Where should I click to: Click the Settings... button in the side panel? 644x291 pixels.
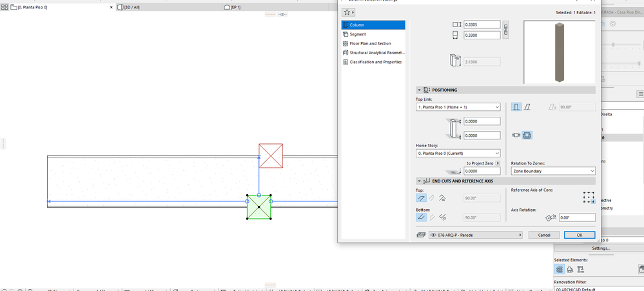601,248
